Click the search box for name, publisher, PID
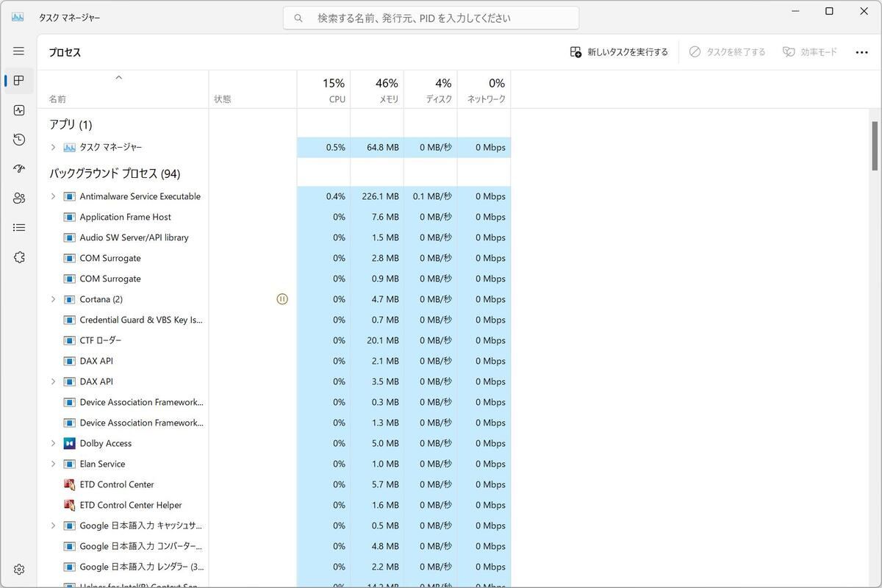Screen dimensions: 882x588 431,18
